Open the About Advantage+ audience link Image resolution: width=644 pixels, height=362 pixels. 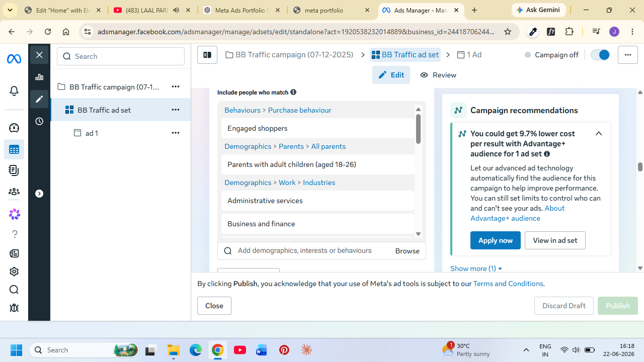pyautogui.click(x=518, y=213)
